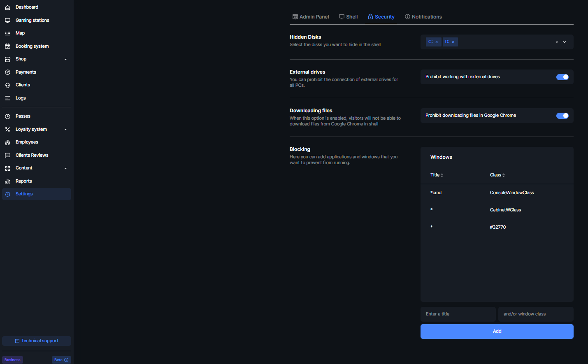Open Payments using its sidebar icon
Viewport: 588px width, 364px height.
[8, 72]
